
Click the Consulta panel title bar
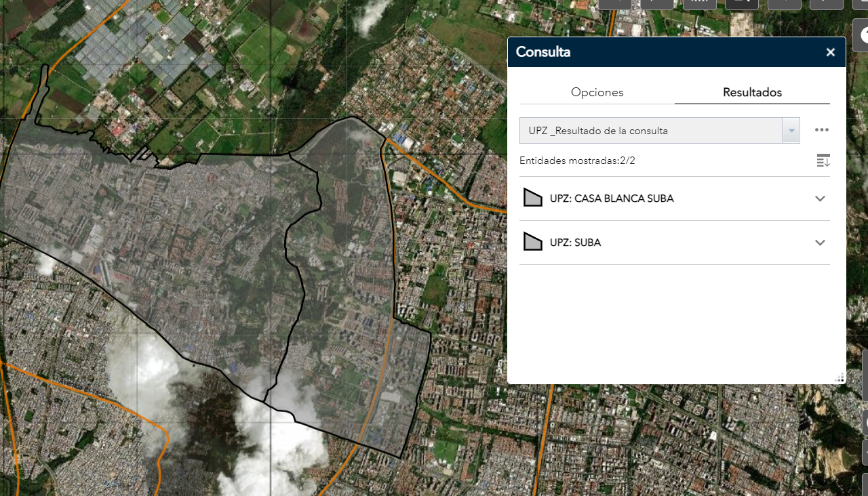point(665,52)
